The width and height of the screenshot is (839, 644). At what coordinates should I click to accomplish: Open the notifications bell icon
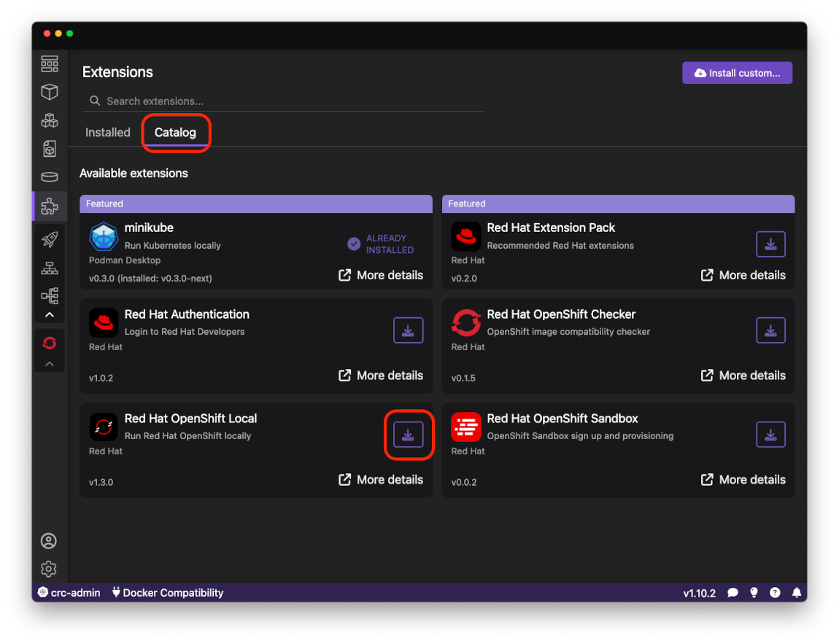tap(796, 593)
